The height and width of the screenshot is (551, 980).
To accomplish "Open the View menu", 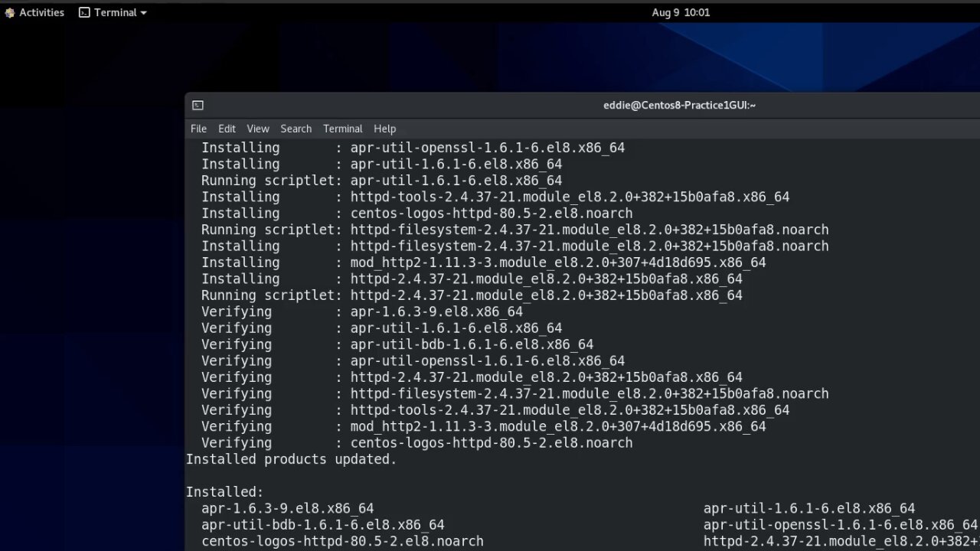I will click(258, 129).
